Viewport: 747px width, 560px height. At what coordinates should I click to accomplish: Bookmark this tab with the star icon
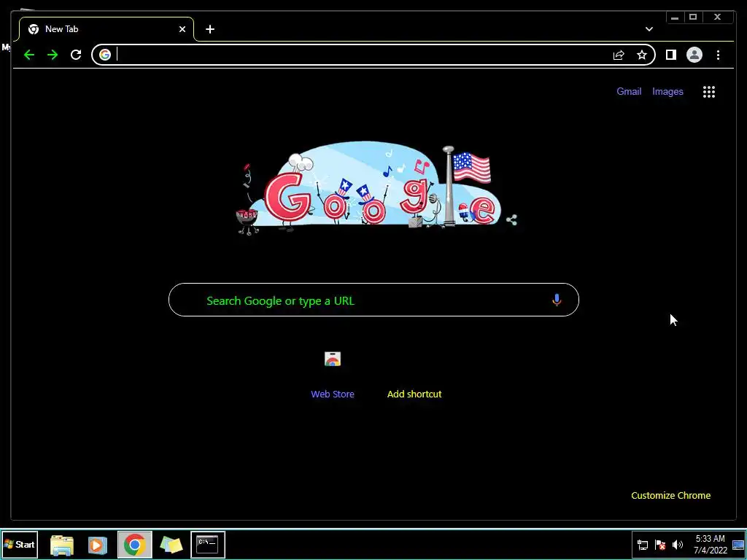point(642,55)
